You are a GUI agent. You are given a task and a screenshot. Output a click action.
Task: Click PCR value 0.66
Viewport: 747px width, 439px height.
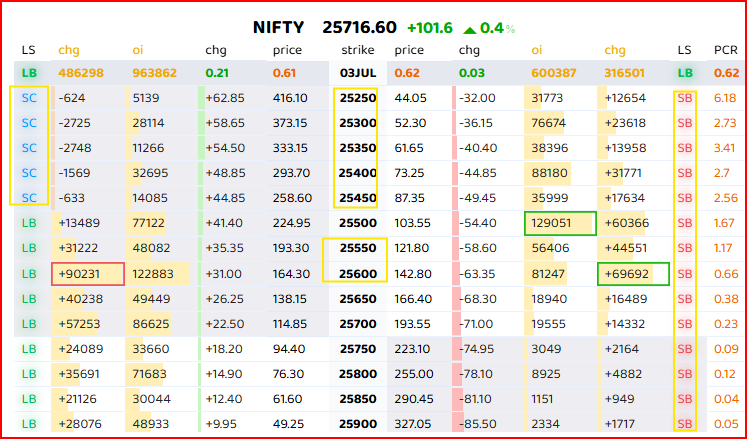pyautogui.click(x=725, y=274)
